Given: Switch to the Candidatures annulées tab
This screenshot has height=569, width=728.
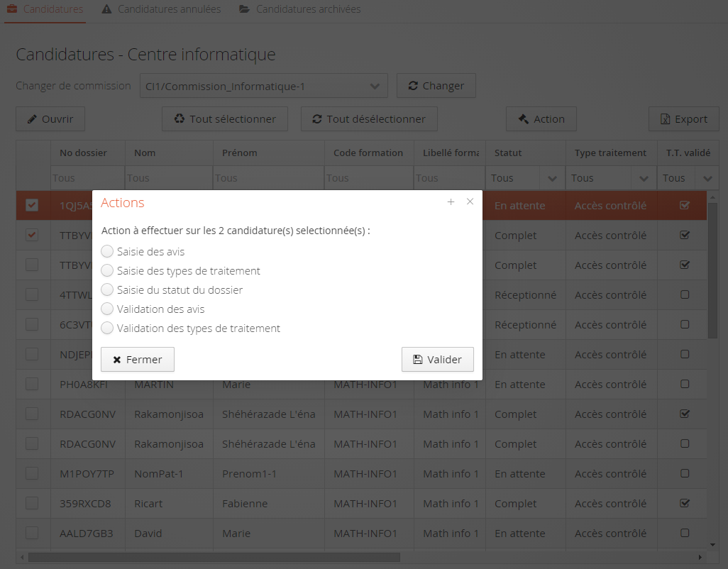Looking at the screenshot, I should 161,10.
